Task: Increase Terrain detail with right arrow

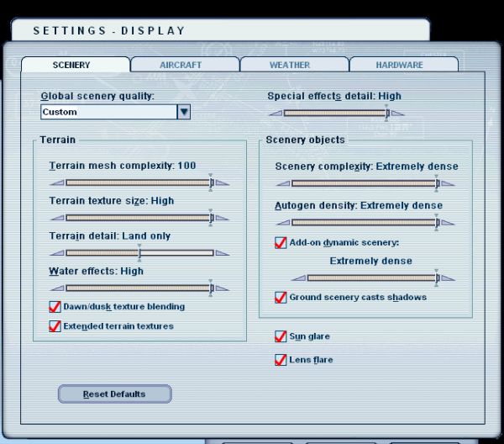Action: 222,253
